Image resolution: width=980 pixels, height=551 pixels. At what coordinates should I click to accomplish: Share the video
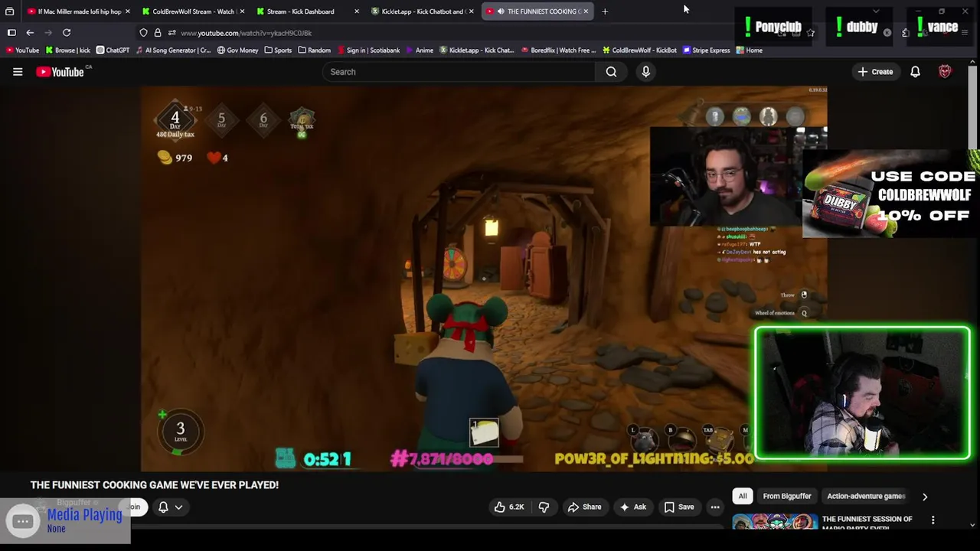584,507
